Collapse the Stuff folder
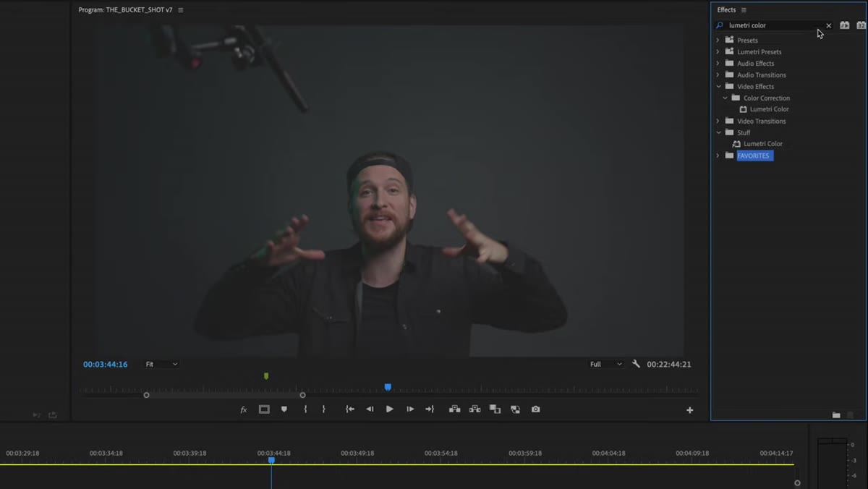This screenshot has height=489, width=868. click(718, 133)
